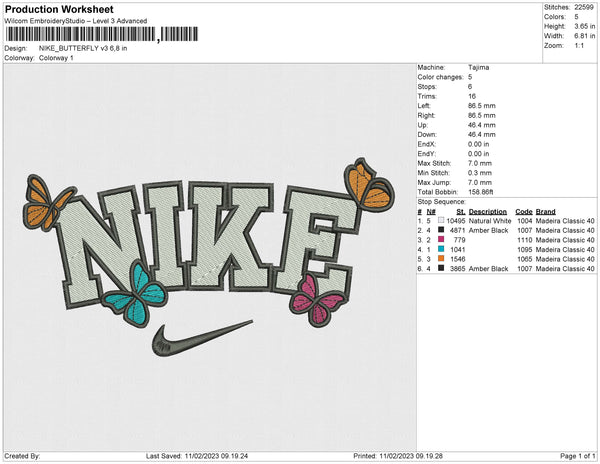
Task: Click the Stops value 6
Action: [470, 87]
